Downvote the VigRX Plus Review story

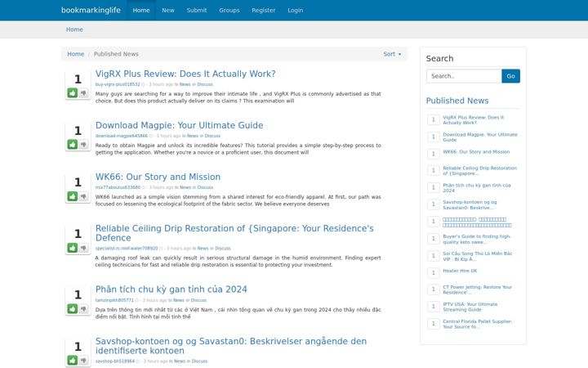pyautogui.click(x=83, y=92)
